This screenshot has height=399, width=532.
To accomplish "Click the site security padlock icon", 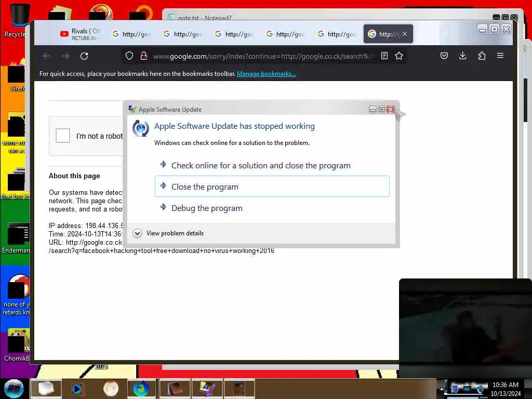I will [x=143, y=56].
